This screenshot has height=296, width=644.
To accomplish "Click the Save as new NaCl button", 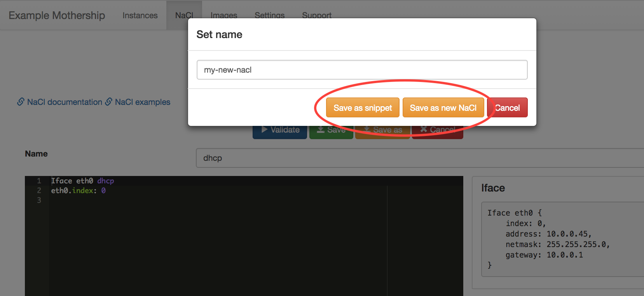I will coord(443,108).
